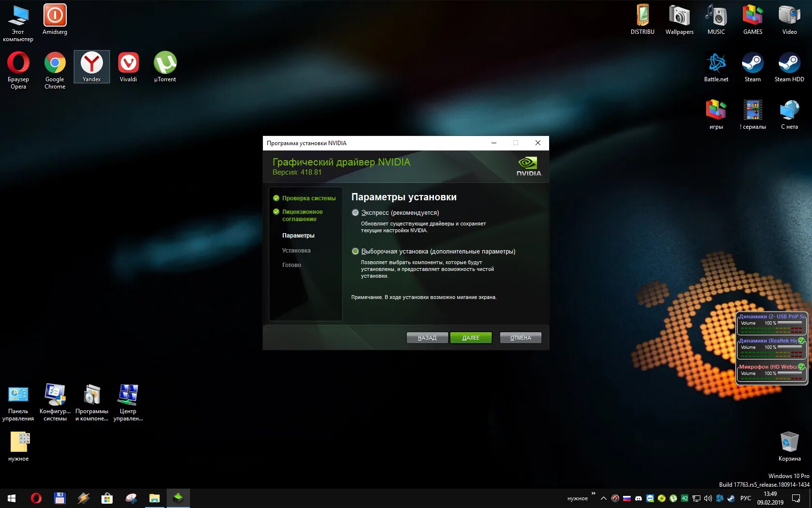The width and height of the screenshot is (812, 508).
Task: Click the NVIDIA logo in installer header
Action: point(529,166)
